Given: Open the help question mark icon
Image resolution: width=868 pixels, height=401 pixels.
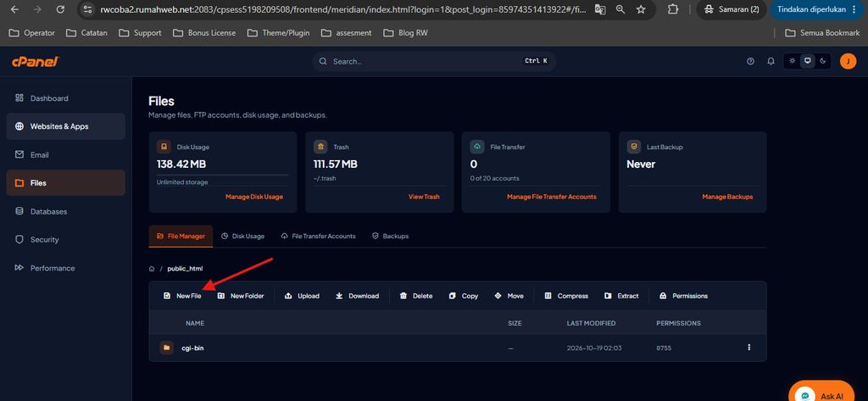Looking at the screenshot, I should tap(751, 62).
